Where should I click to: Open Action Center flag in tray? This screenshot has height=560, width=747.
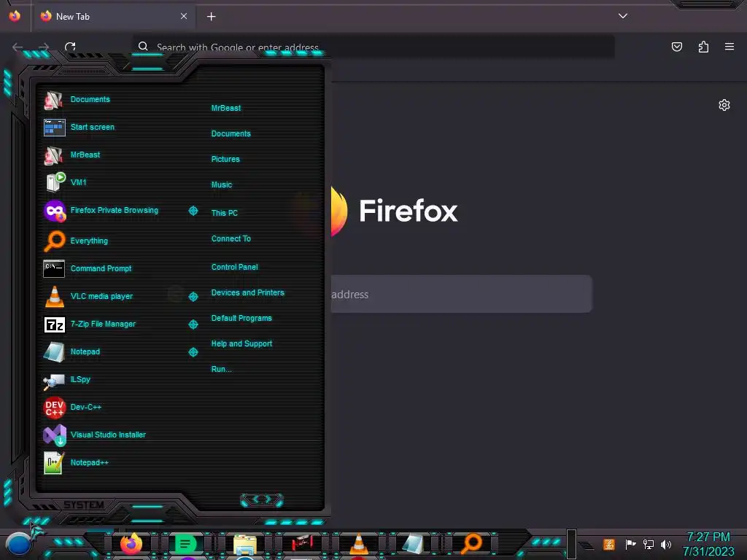pyautogui.click(x=630, y=544)
